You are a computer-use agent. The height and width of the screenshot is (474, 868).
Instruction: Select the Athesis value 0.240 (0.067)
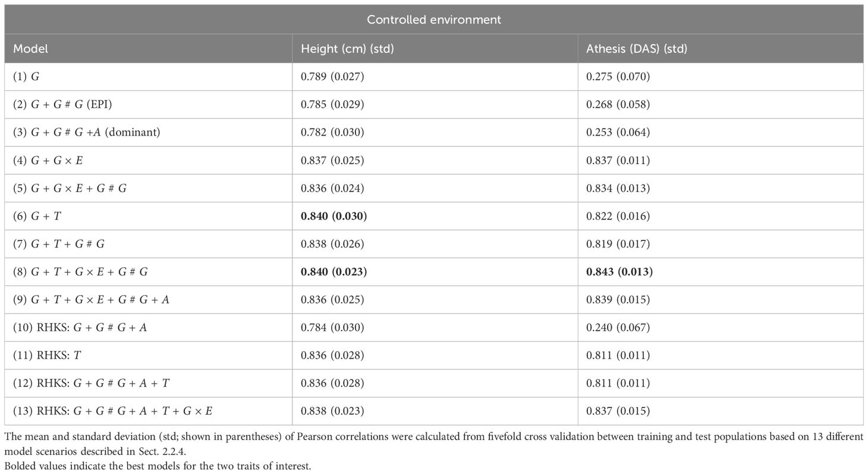tap(618, 328)
